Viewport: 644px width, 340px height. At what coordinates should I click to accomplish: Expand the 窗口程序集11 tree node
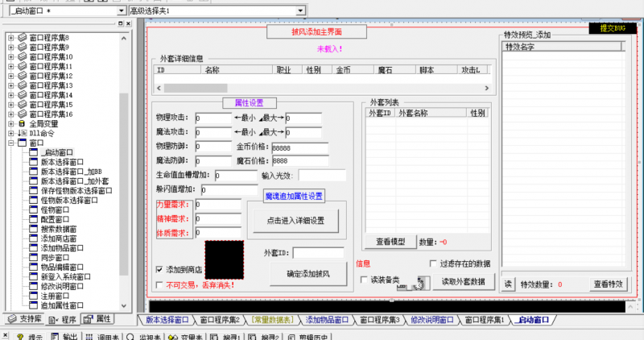(11, 66)
